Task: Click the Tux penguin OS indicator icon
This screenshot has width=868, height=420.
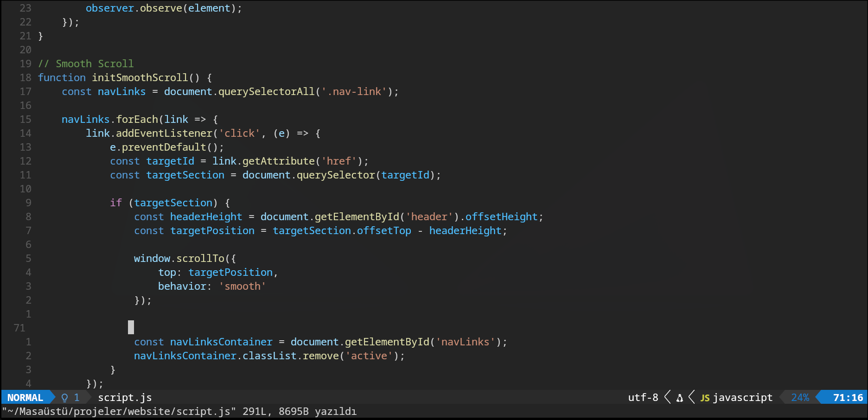Action: point(679,397)
